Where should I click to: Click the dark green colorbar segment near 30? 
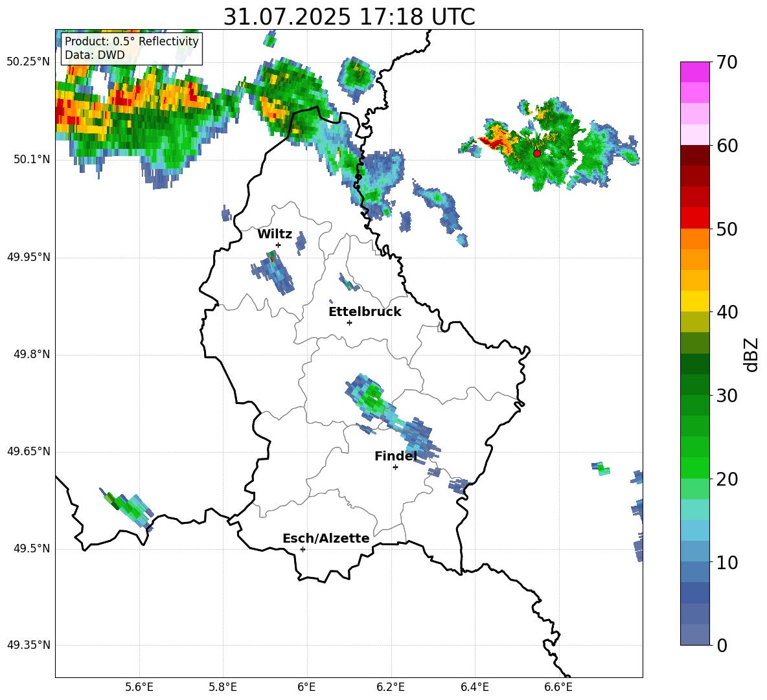pyautogui.click(x=694, y=384)
